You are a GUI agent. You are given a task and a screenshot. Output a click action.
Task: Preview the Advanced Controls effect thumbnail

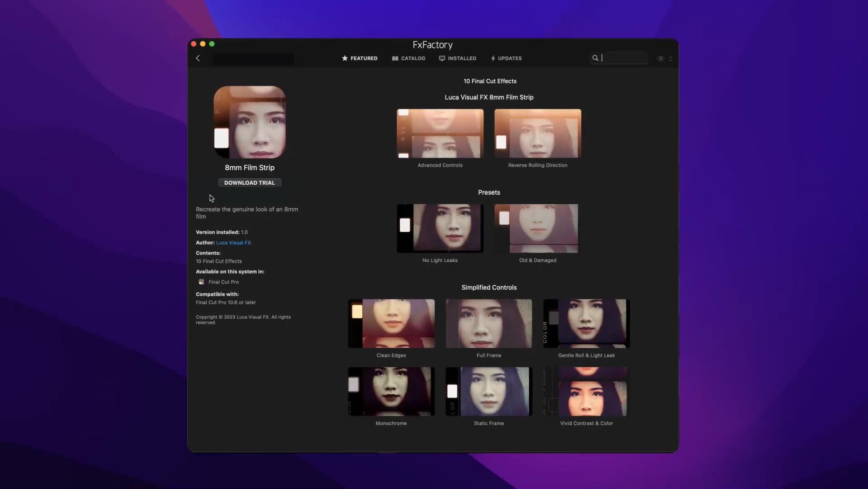(x=440, y=134)
